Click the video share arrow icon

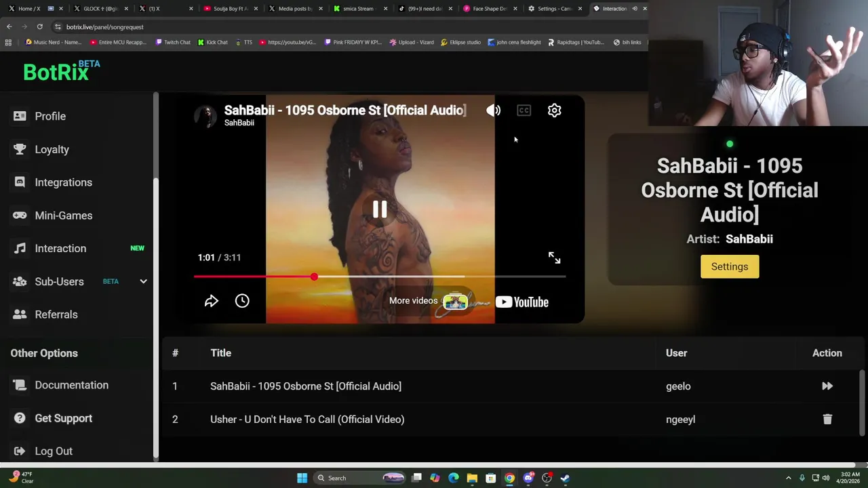click(x=211, y=301)
